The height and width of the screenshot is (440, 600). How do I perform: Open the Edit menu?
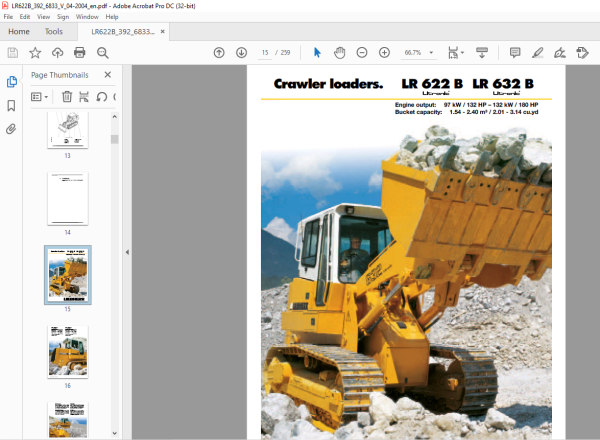tap(25, 17)
